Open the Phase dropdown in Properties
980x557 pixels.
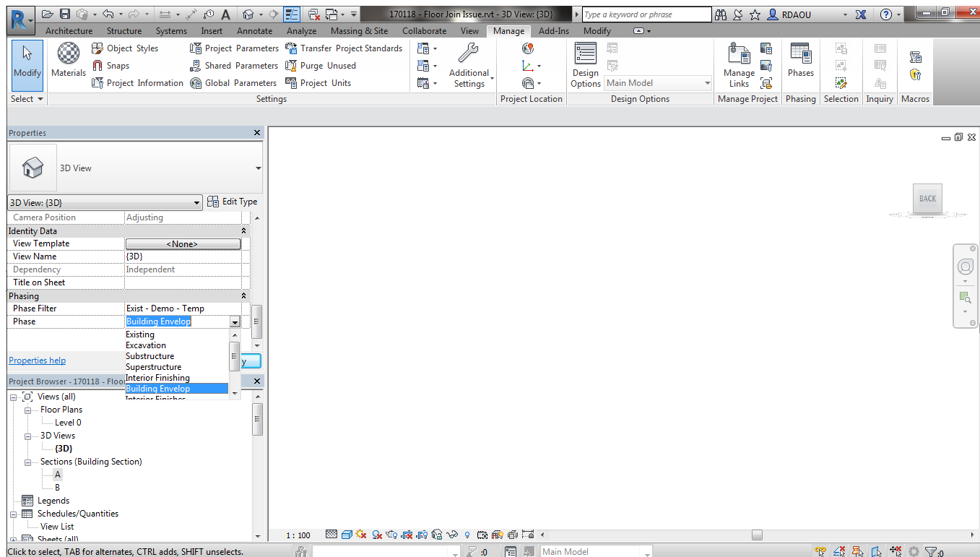235,321
